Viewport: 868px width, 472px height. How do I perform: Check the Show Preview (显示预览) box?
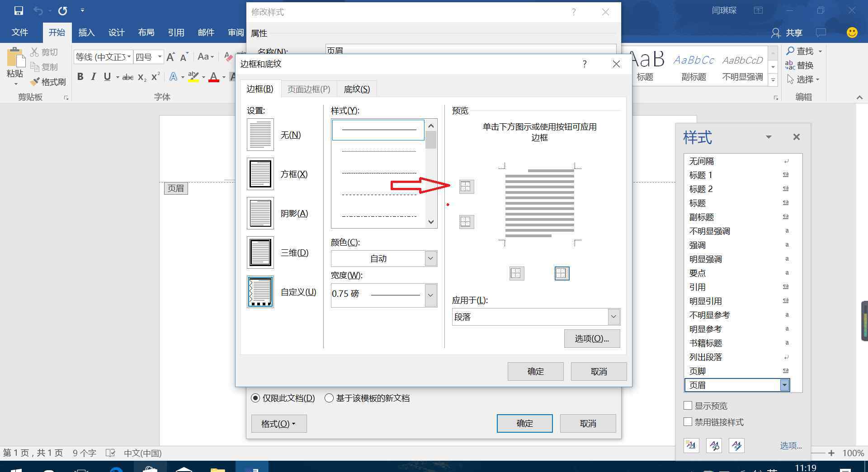tap(688, 405)
